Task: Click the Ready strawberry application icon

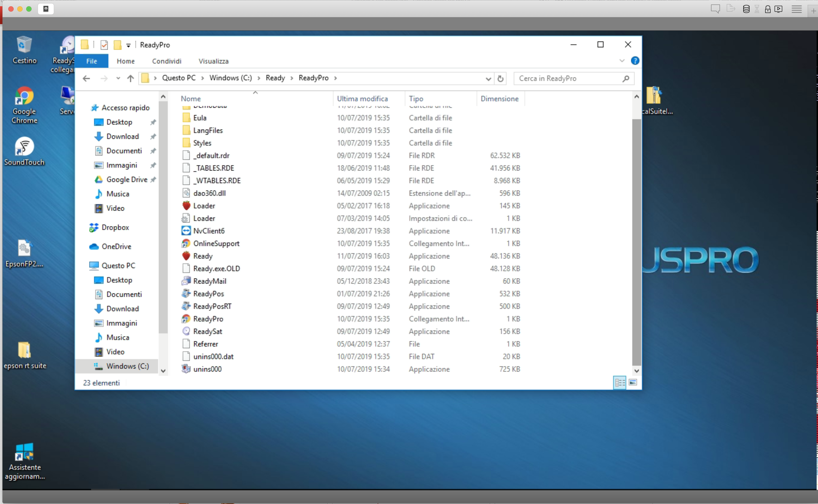Action: click(x=186, y=256)
